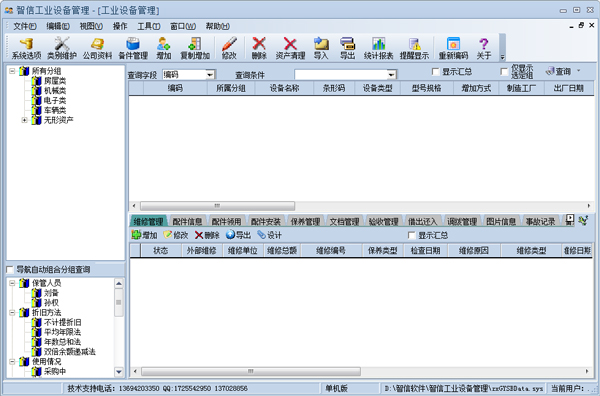Click the 导入 import toolbar icon
The width and height of the screenshot is (600, 396).
[x=321, y=48]
